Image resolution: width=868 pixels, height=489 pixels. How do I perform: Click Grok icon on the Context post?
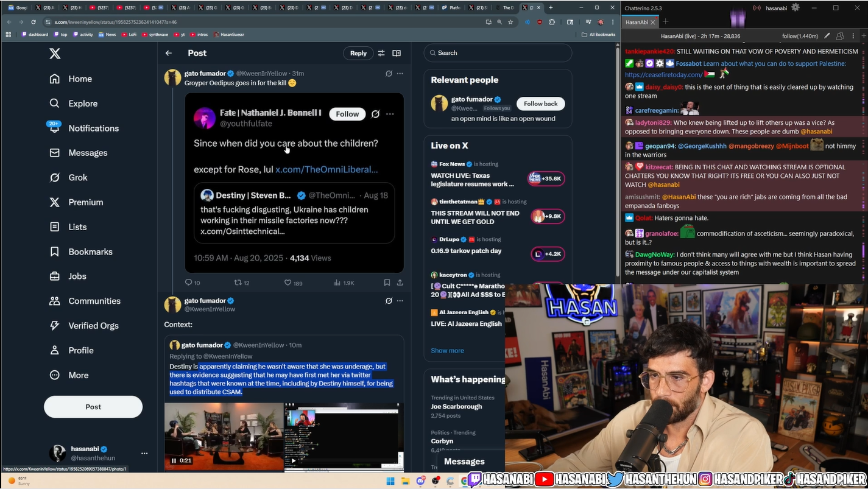coord(389,300)
